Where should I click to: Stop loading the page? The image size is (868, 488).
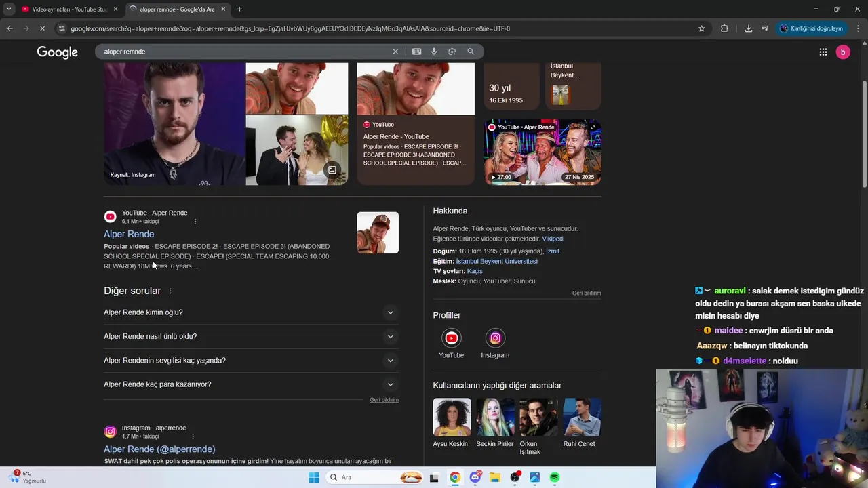click(x=42, y=28)
